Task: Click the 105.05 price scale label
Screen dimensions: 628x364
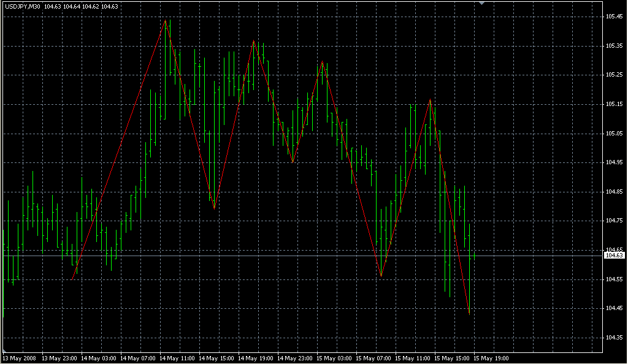Action: (x=614, y=134)
